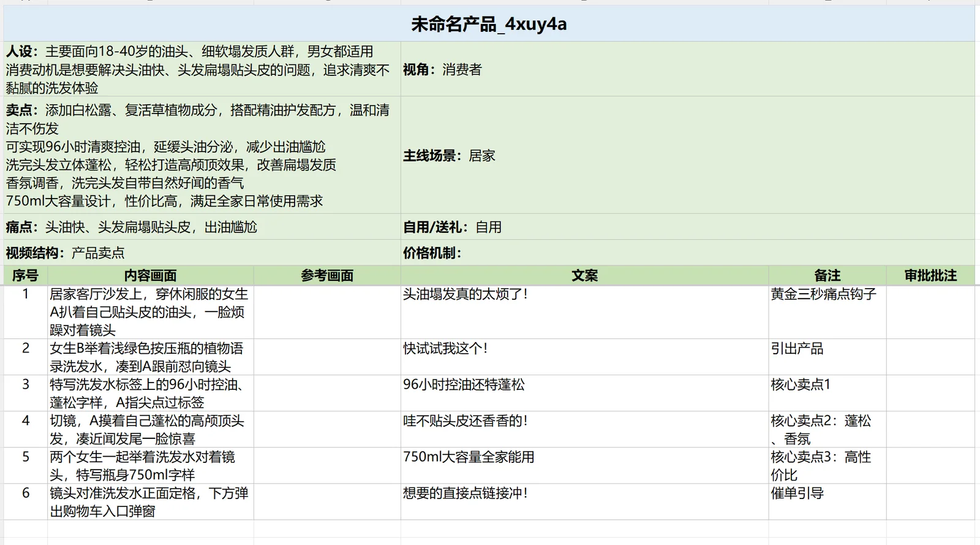Click the copy cell 快试试我这个！
Image resolution: width=980 pixels, height=545 pixels.
tap(585, 357)
